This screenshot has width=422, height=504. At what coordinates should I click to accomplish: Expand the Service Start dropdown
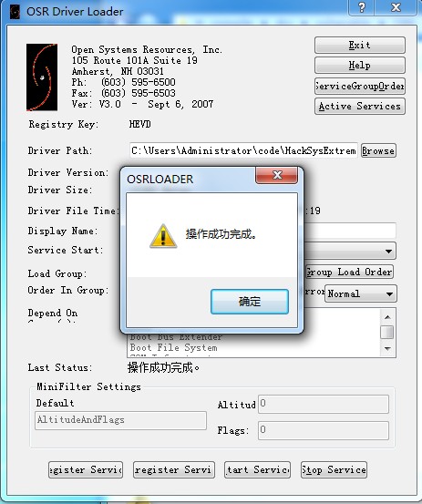coord(388,251)
